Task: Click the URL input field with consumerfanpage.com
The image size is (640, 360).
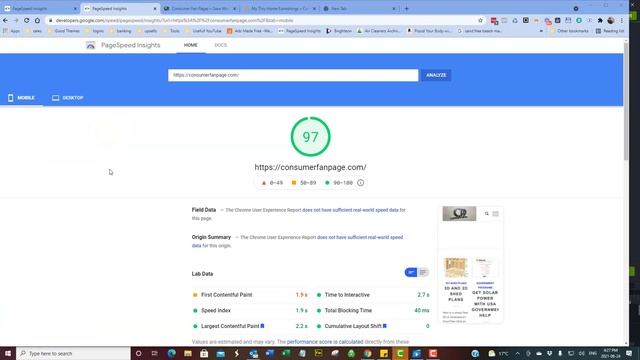Action: [293, 75]
